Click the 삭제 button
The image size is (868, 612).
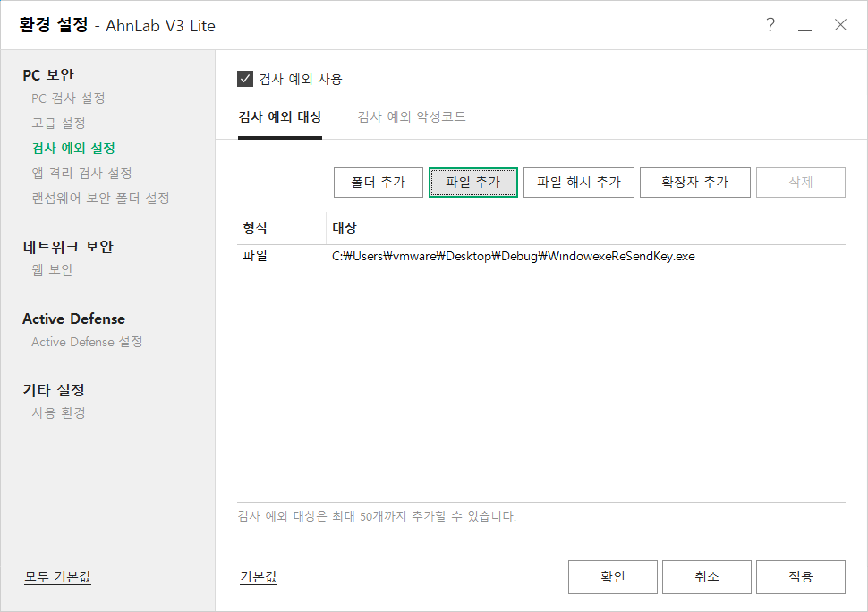(801, 182)
